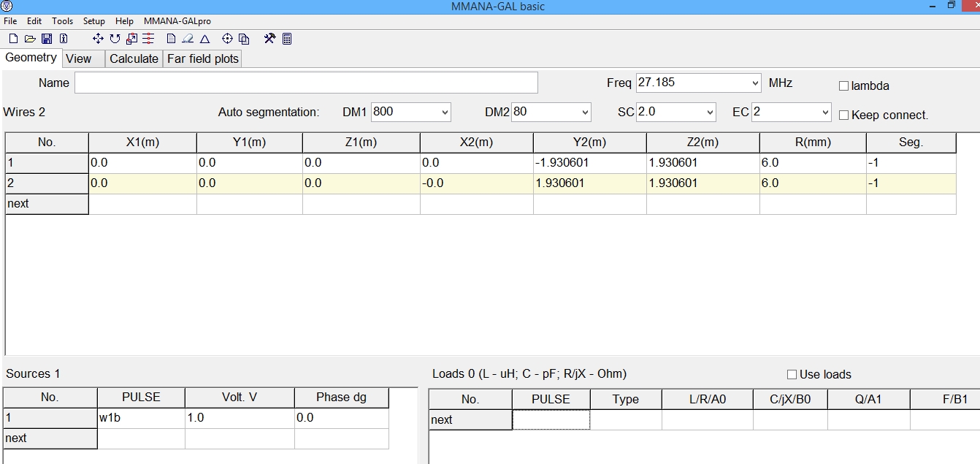Click X2 cell -0.0 in wire 2

476,183
